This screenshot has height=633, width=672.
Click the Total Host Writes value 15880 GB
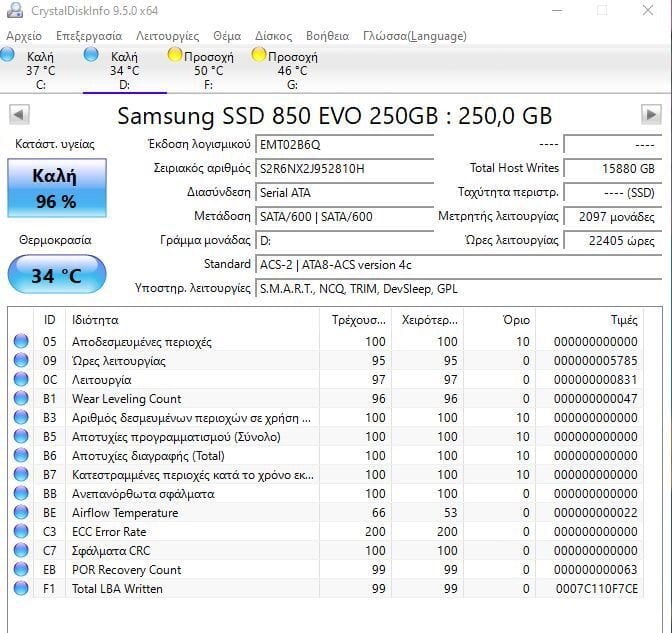coord(612,168)
